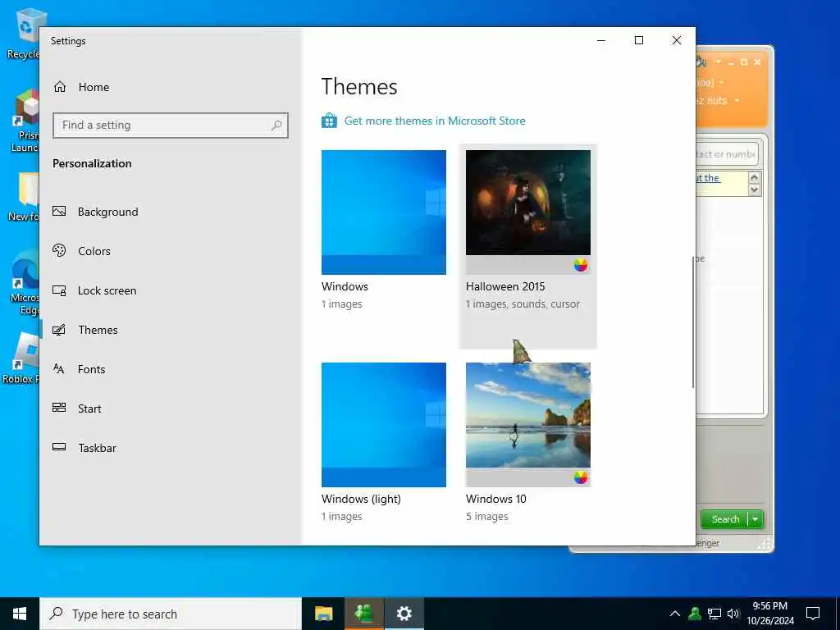Click the green Messenger tray icon
This screenshot has width=840, height=630.
695,614
